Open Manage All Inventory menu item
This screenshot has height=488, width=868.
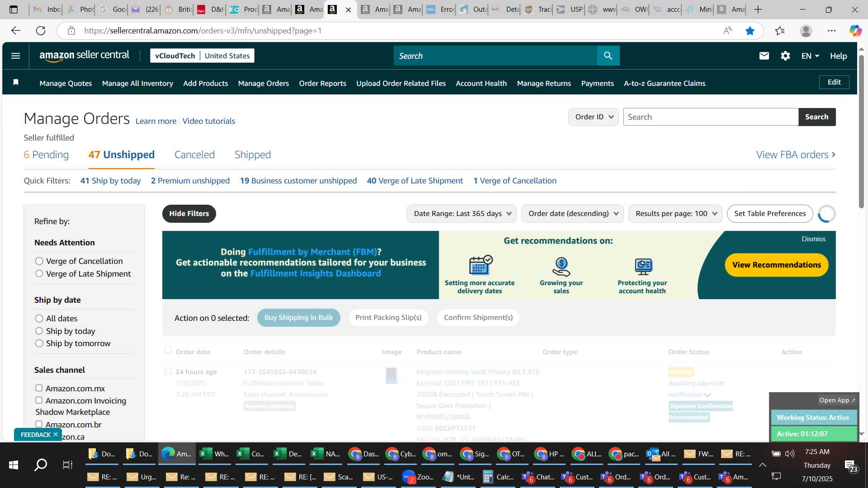pos(137,84)
